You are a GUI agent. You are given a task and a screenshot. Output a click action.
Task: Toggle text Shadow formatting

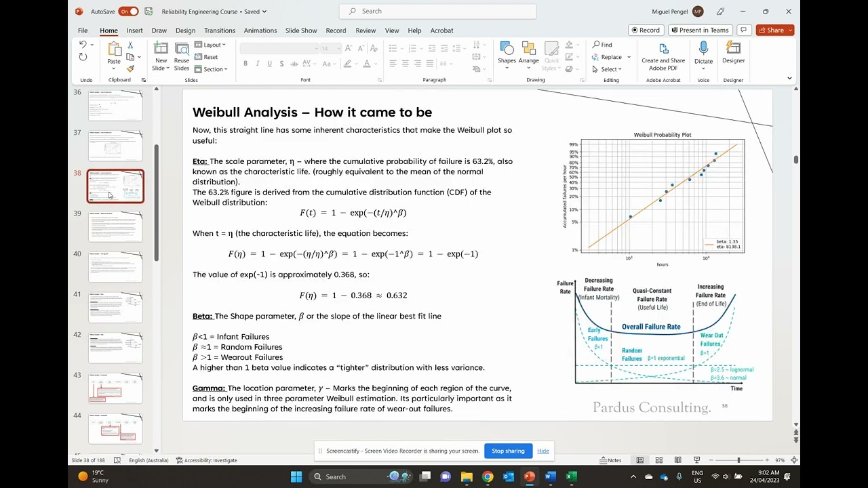point(282,64)
